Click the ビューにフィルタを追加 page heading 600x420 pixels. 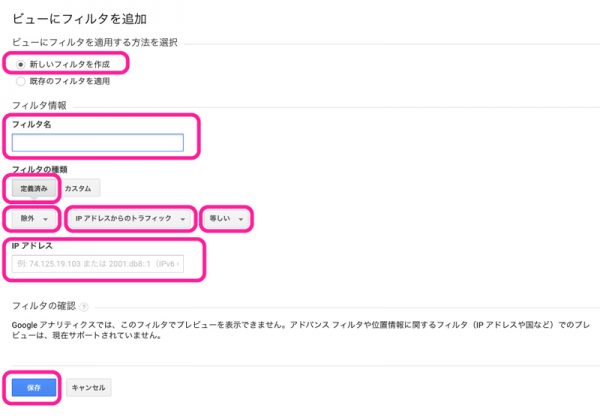tap(80, 18)
